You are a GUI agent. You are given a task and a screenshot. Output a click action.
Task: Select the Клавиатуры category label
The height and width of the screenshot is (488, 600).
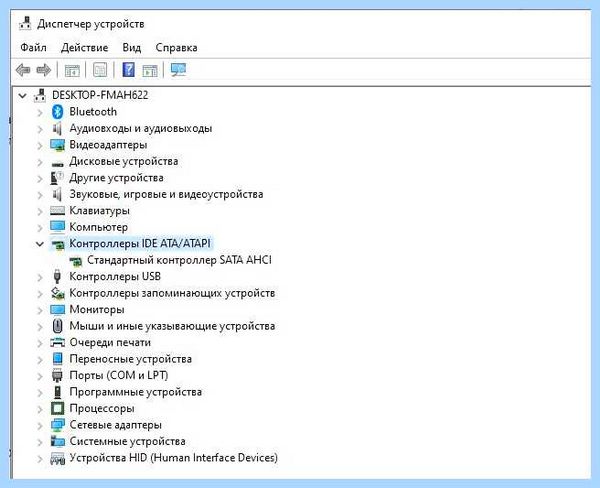(x=99, y=211)
